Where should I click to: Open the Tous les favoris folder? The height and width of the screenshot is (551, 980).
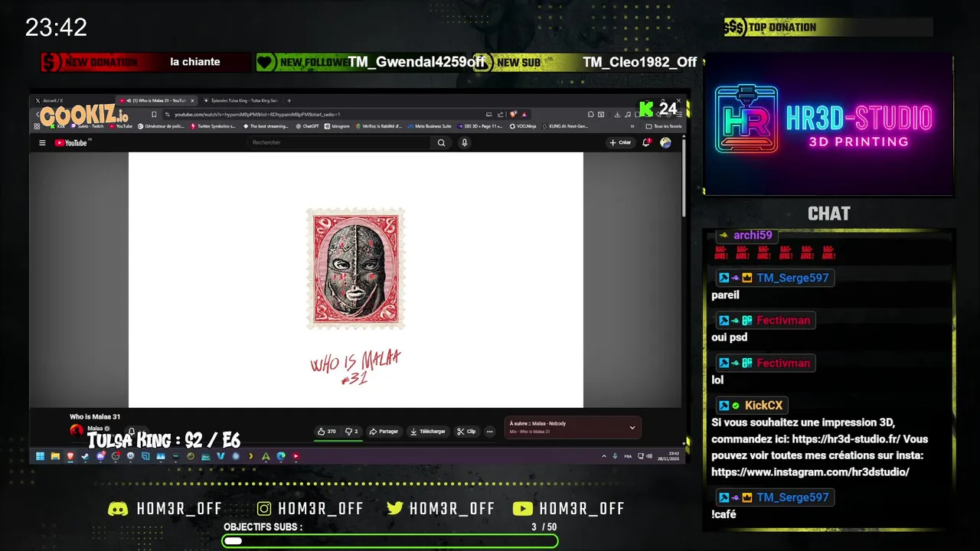tap(664, 126)
